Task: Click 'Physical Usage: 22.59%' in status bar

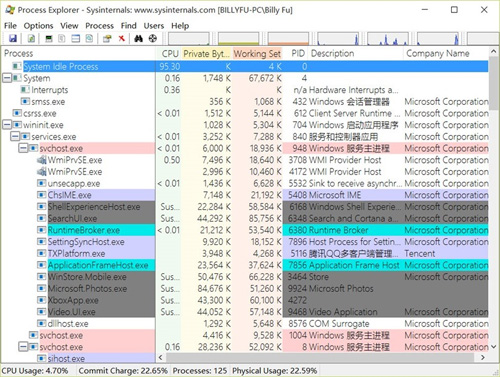Action: click(275, 371)
